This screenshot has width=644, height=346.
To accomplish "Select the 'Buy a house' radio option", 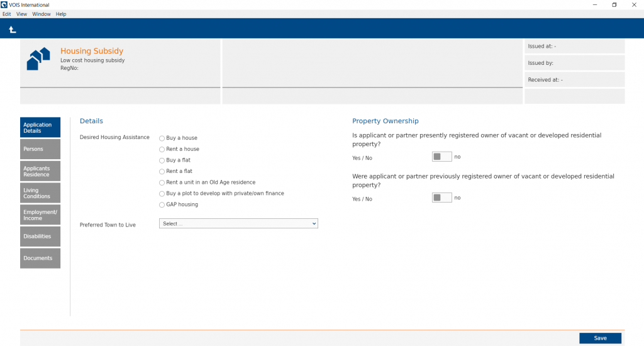I will [162, 138].
